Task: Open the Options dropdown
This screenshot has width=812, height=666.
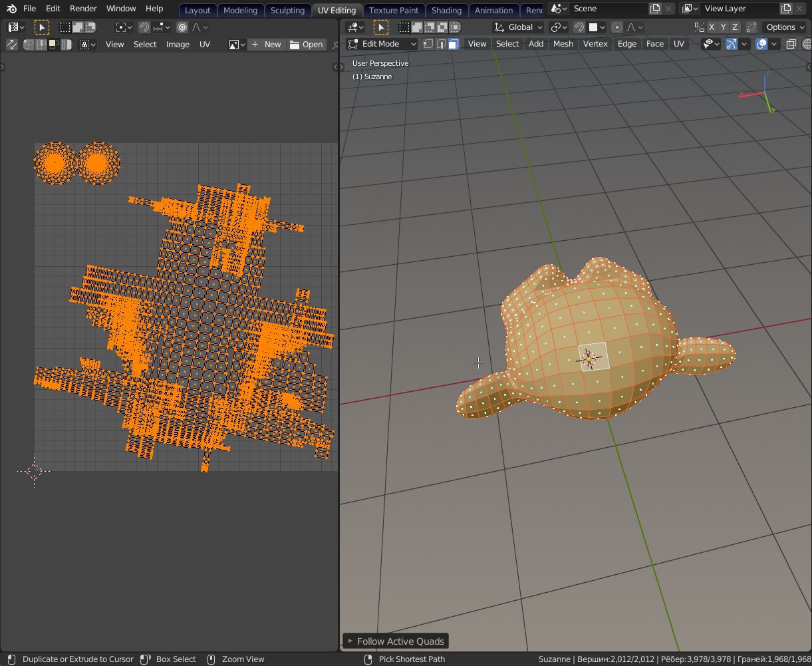Action: click(x=785, y=27)
